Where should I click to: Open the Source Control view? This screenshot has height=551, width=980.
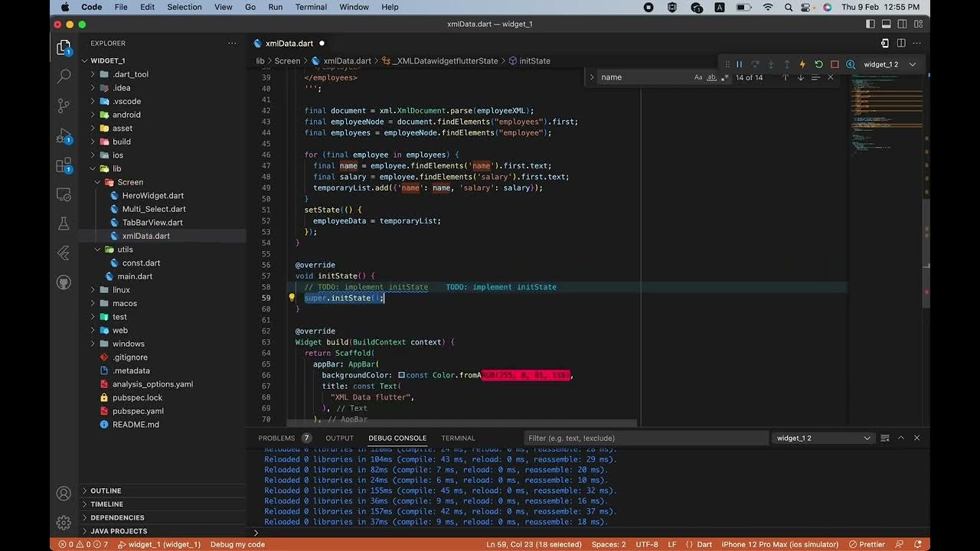point(64,106)
